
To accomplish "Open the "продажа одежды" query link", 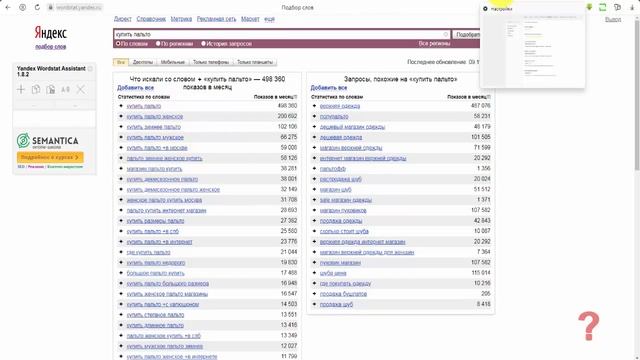I will pyautogui.click(x=341, y=221).
